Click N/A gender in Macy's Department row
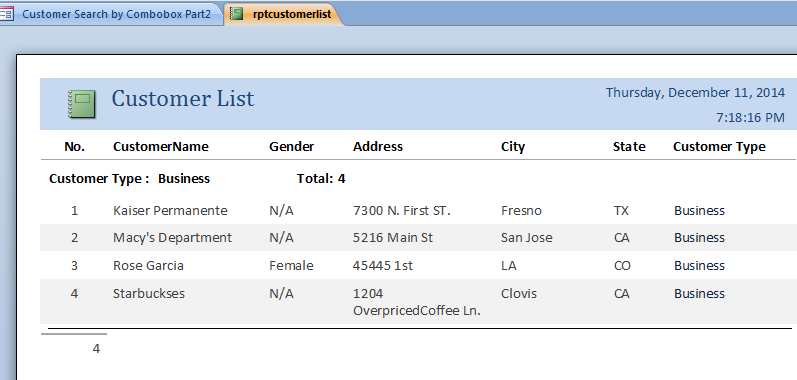This screenshot has width=797, height=380. click(281, 238)
